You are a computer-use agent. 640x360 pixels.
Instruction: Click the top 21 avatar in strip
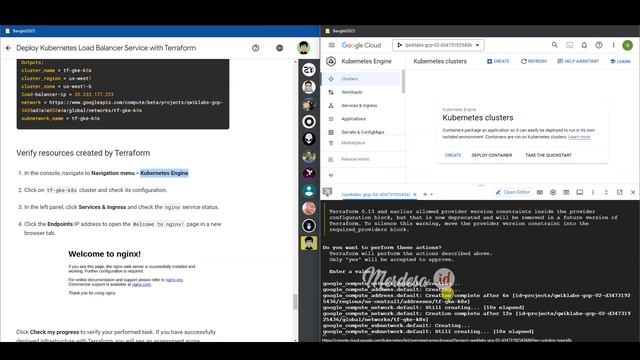point(309,70)
